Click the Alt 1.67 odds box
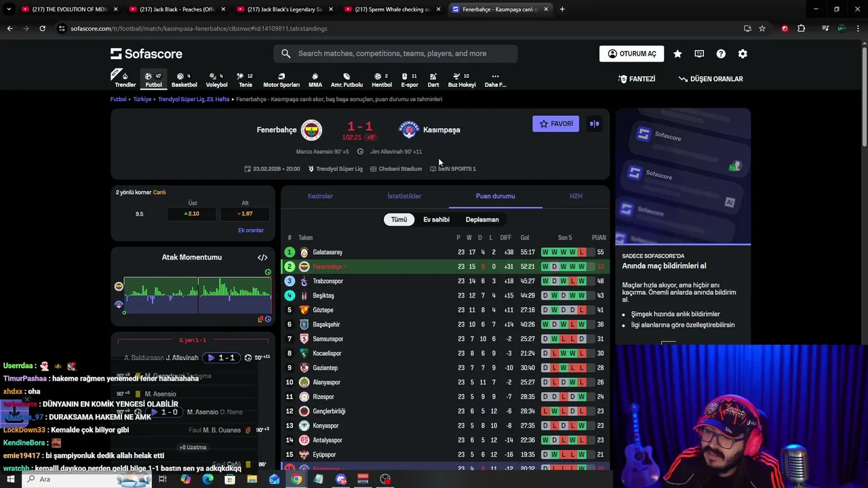Screen dimensions: 868x488 coord(245,213)
